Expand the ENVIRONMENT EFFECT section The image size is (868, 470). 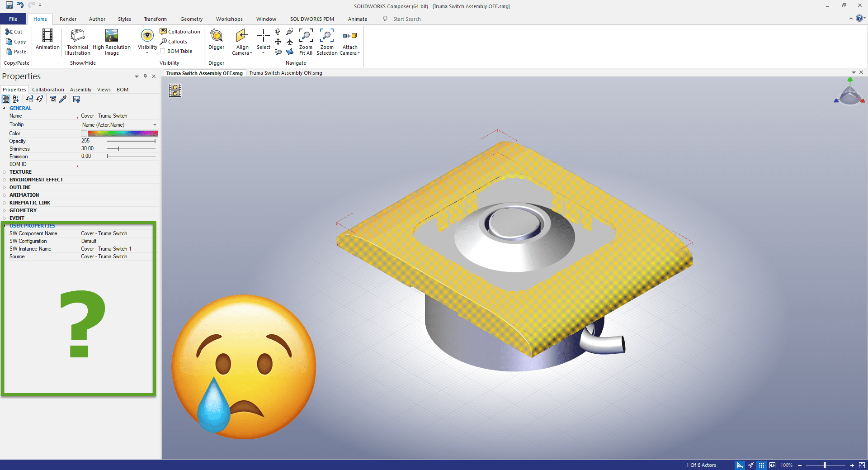tap(5, 180)
